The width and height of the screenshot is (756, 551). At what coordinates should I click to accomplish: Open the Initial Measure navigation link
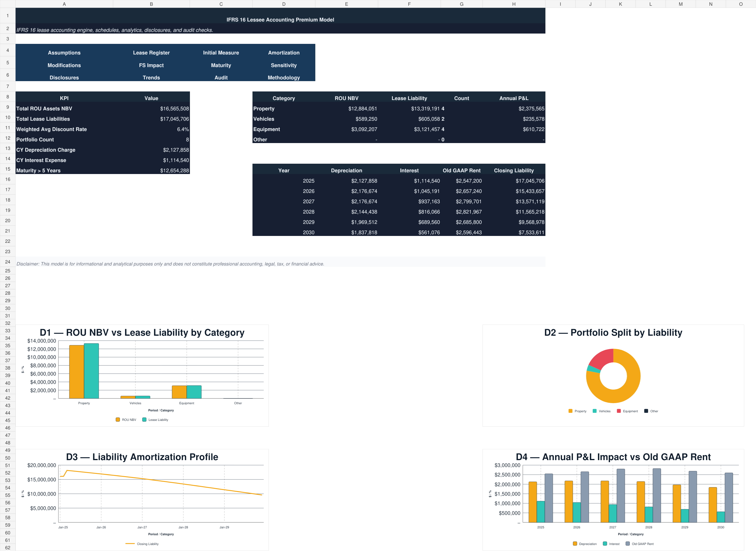click(221, 53)
